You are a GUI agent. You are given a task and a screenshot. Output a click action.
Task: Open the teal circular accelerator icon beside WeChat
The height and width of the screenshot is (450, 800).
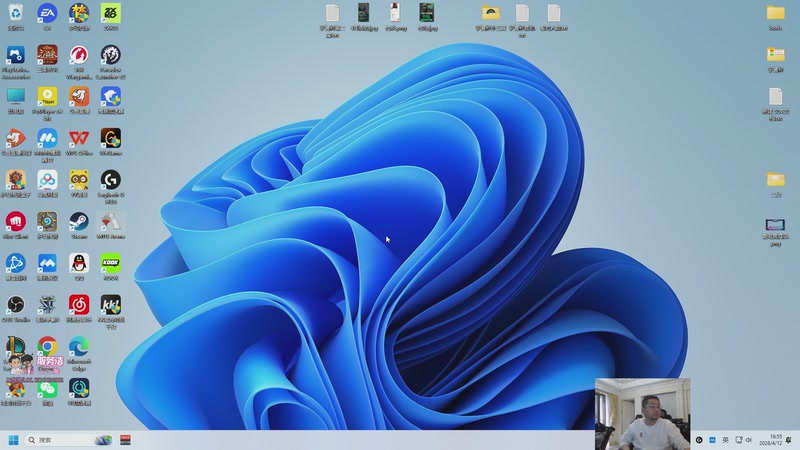click(79, 389)
